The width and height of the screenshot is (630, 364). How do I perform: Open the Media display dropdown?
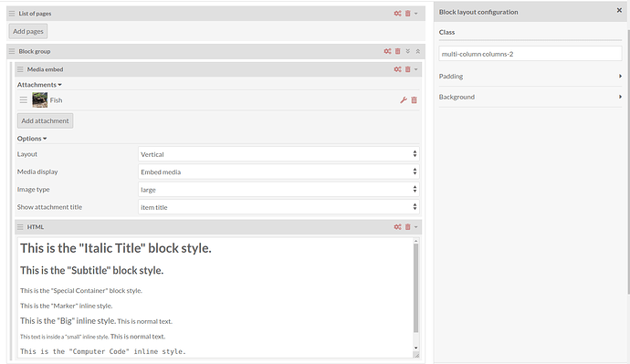[278, 172]
